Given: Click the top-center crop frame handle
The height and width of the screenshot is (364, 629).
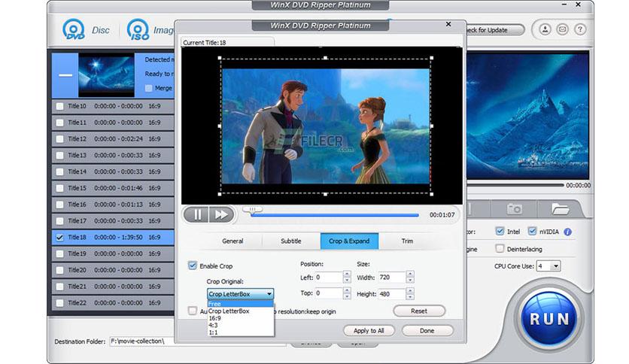Looking at the screenshot, I should tap(325, 58).
